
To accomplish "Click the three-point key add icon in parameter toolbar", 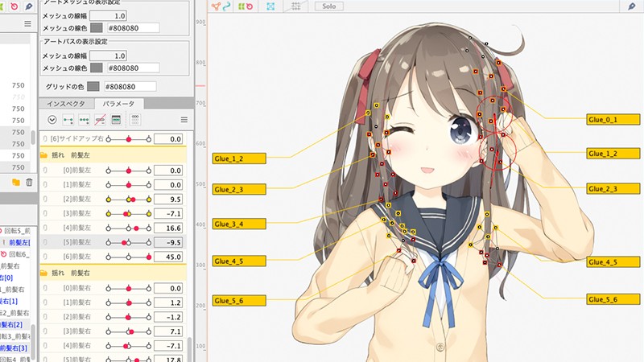I will click(84, 120).
